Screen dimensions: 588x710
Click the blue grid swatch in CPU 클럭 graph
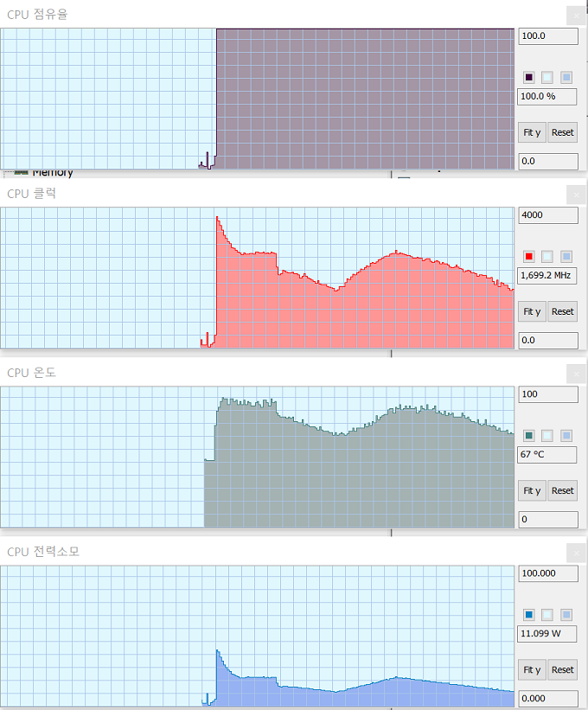point(566,257)
